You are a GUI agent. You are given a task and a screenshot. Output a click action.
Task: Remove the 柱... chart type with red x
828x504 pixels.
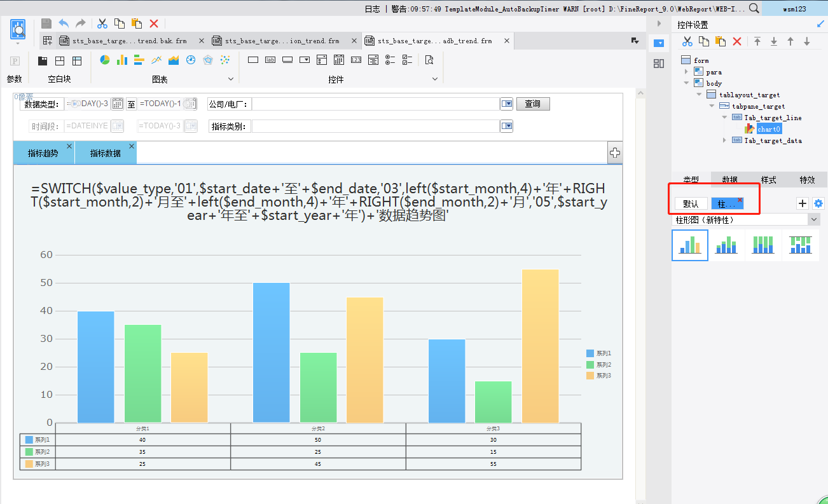point(740,200)
